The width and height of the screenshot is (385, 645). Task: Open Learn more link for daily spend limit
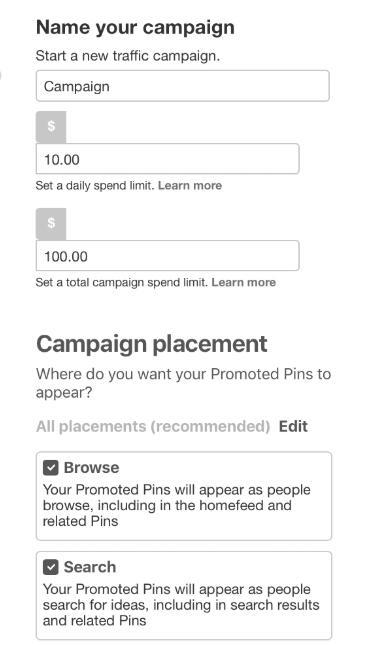pyautogui.click(x=190, y=186)
